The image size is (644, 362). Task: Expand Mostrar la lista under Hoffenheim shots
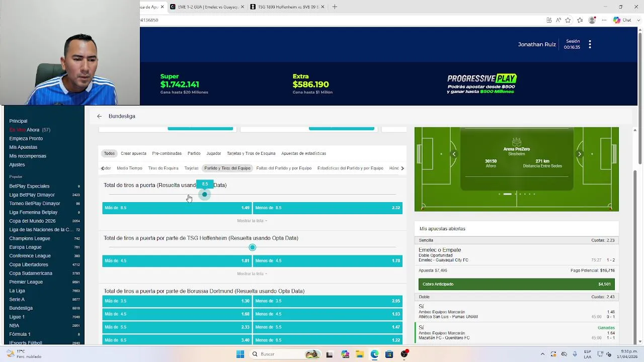pos(252,274)
